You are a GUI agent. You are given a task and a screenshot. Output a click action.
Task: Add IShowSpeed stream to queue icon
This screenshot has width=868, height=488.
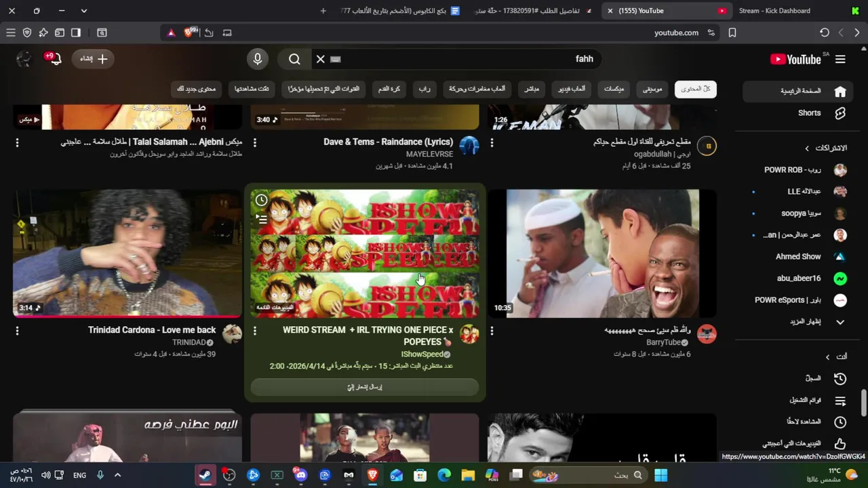[261, 219]
